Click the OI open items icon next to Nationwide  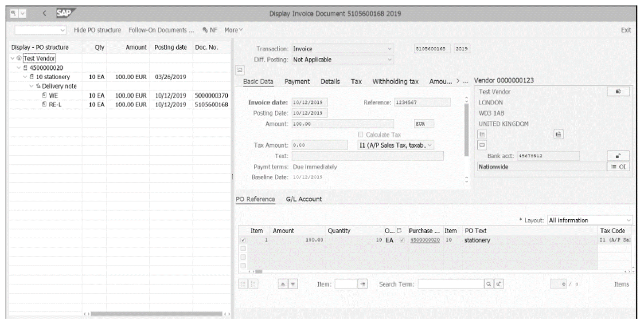[618, 166]
